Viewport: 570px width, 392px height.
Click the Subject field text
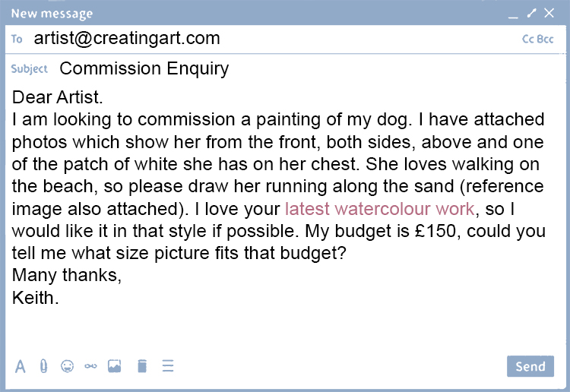144,69
